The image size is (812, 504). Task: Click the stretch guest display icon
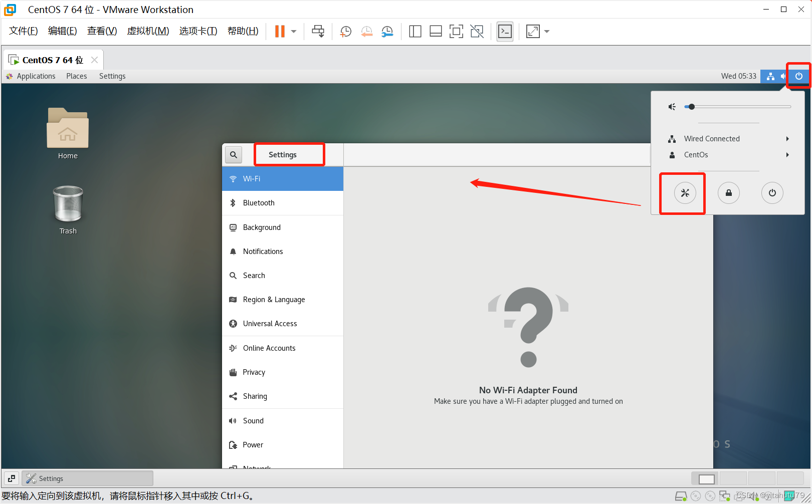pyautogui.click(x=533, y=32)
